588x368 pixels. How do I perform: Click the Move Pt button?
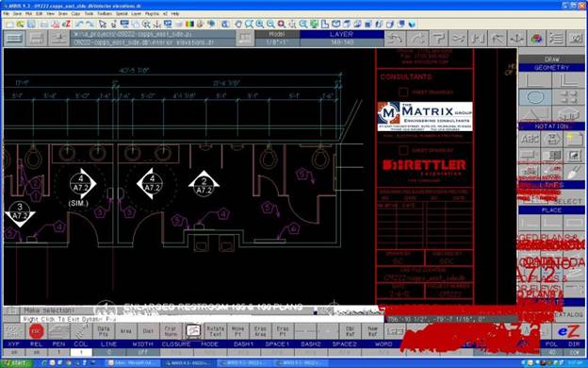[x=237, y=331]
